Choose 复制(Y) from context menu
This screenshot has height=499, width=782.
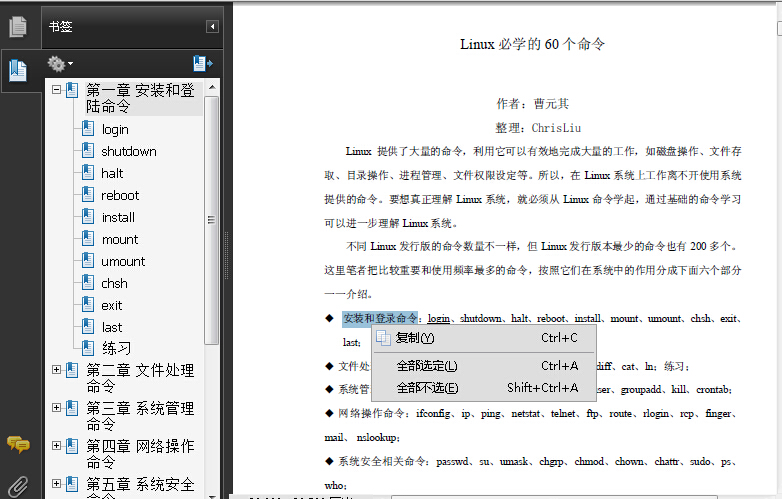click(x=484, y=338)
